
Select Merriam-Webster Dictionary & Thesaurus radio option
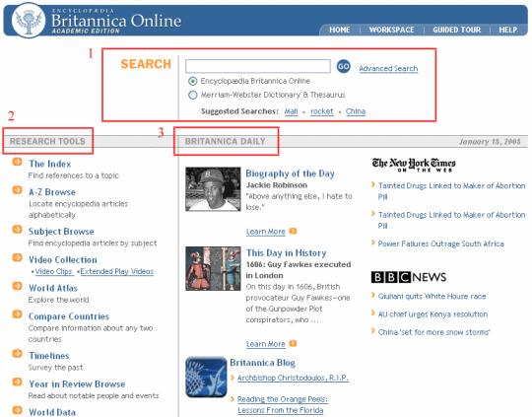(193, 95)
